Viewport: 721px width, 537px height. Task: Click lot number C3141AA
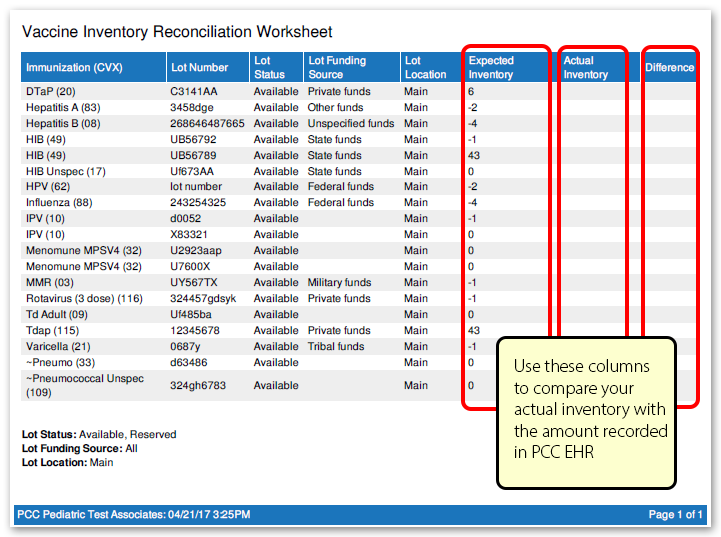tap(194, 91)
